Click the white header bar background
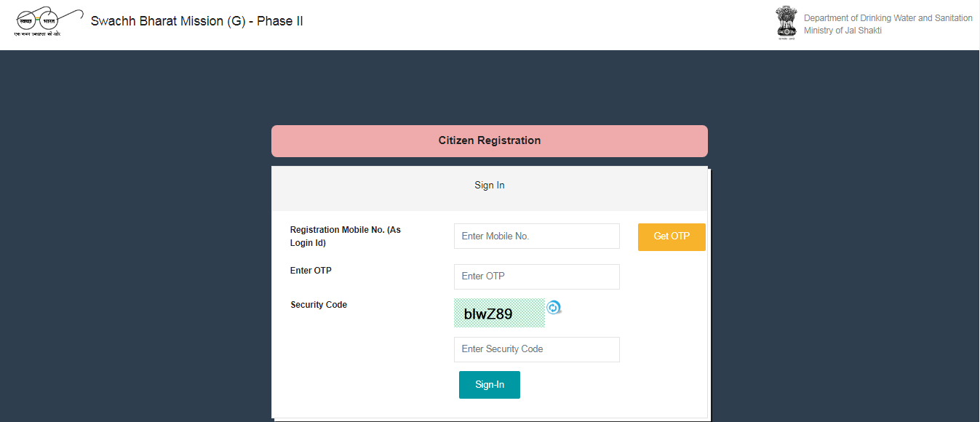 (x=509, y=25)
